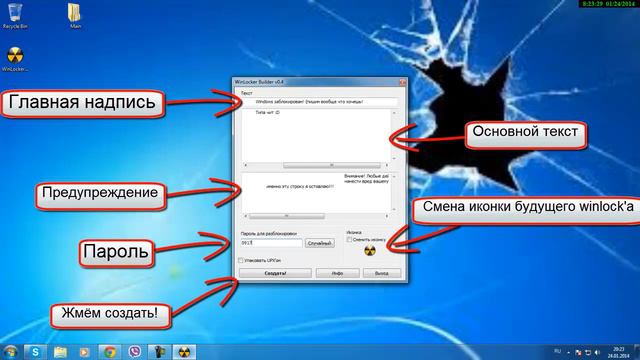The height and width of the screenshot is (360, 640).
Task: Click warning area's horizontal scroll-right arrow
Action: click(387, 216)
